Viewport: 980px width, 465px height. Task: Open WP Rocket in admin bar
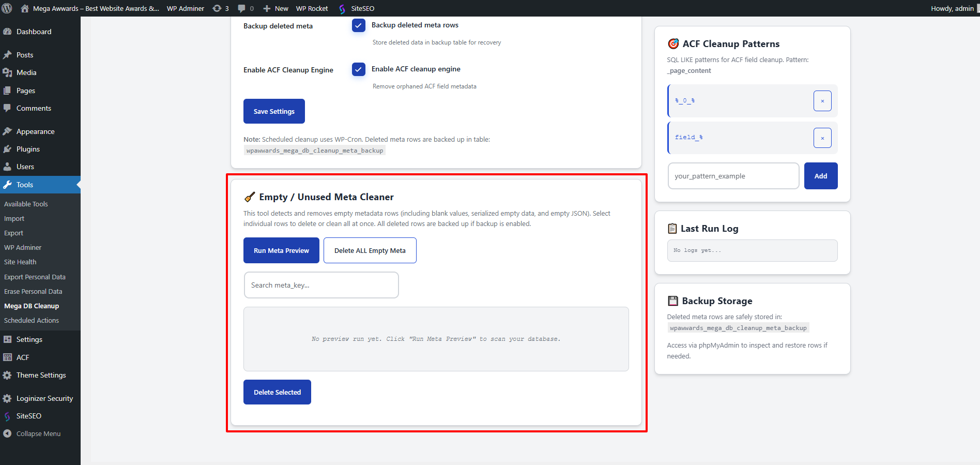pyautogui.click(x=312, y=8)
